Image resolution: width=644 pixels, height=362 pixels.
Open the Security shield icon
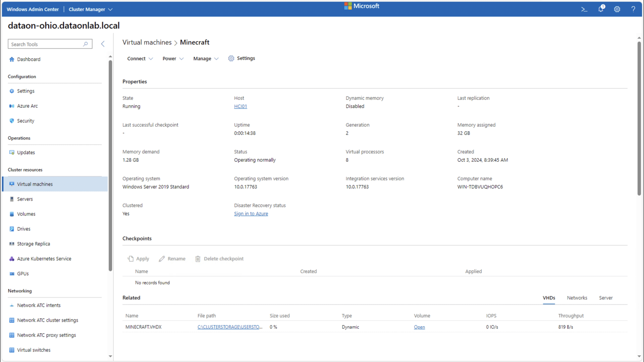12,121
